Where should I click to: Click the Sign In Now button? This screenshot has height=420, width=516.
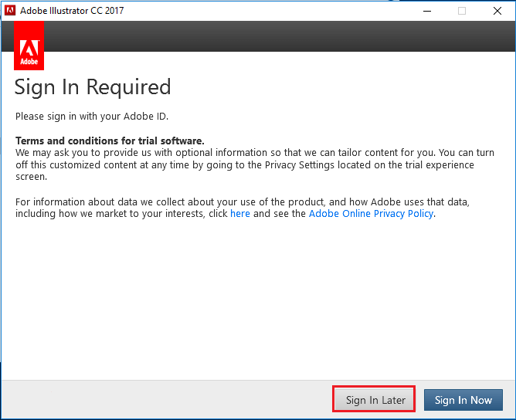pyautogui.click(x=463, y=400)
